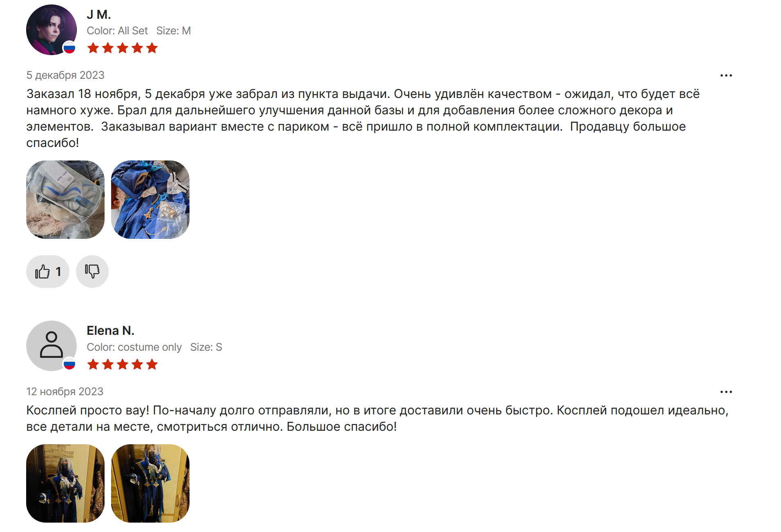The width and height of the screenshot is (781, 532).
Task: View J M.'s blue costume photo
Action: [x=150, y=200]
